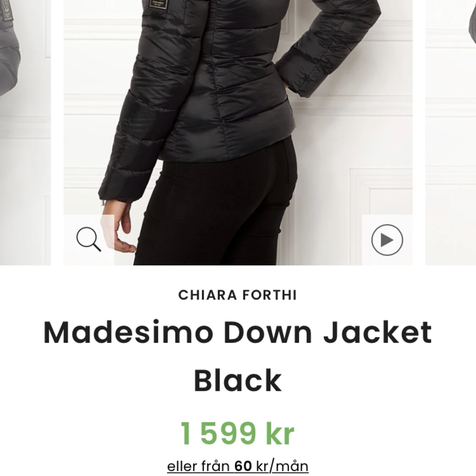Click the green 1 599 kr price

click(238, 433)
